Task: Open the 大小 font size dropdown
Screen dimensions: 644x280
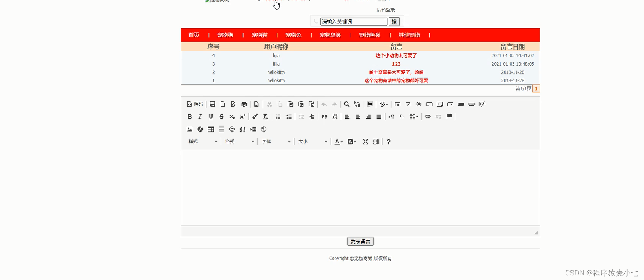Action: [312, 142]
